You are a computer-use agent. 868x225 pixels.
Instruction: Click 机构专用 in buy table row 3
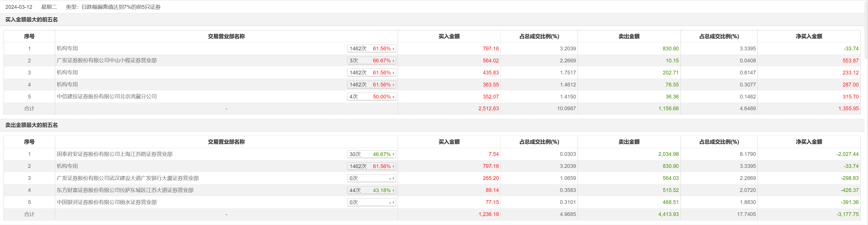coord(67,72)
